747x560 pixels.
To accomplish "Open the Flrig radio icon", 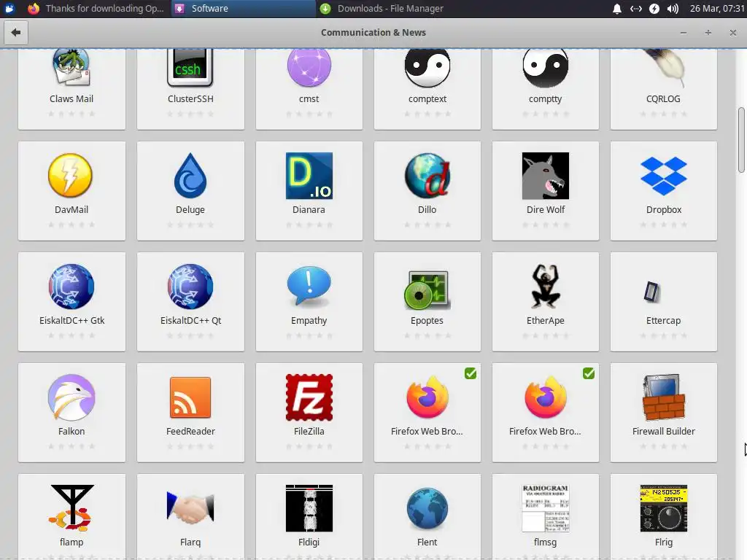I will [664, 508].
